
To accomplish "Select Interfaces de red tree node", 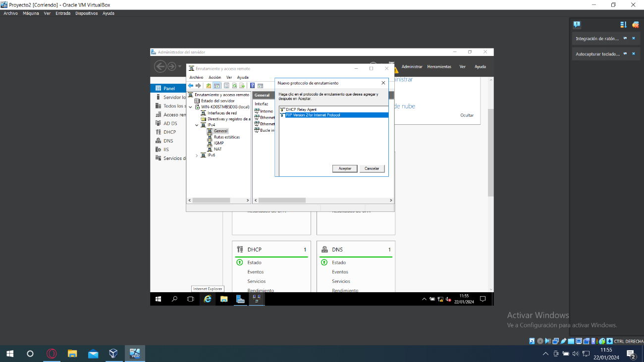I will [222, 113].
